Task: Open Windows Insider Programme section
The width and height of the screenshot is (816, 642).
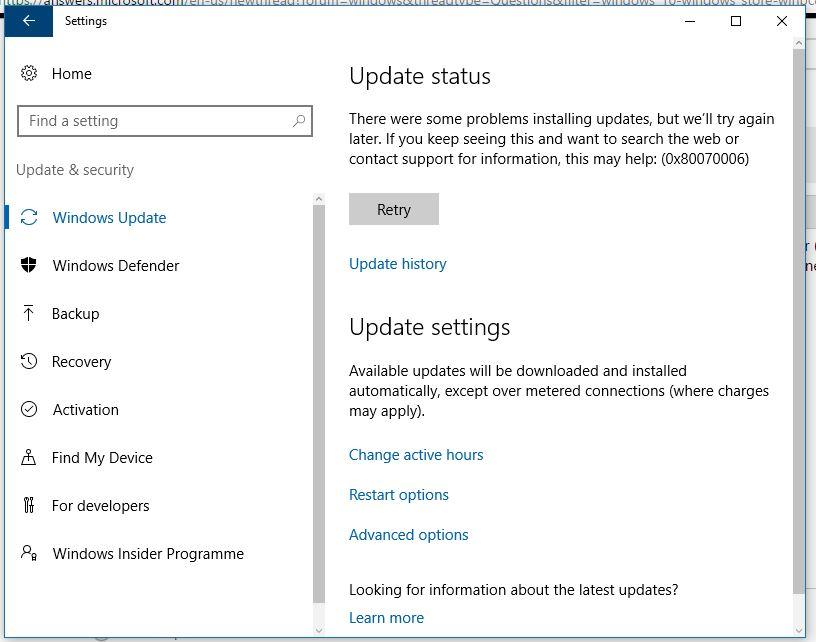Action: click(148, 554)
